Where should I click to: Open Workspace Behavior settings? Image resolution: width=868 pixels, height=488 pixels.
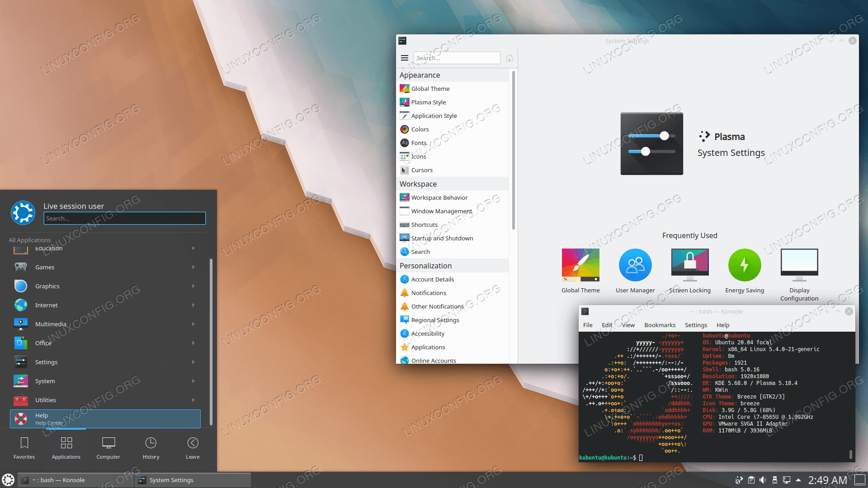pos(452,197)
